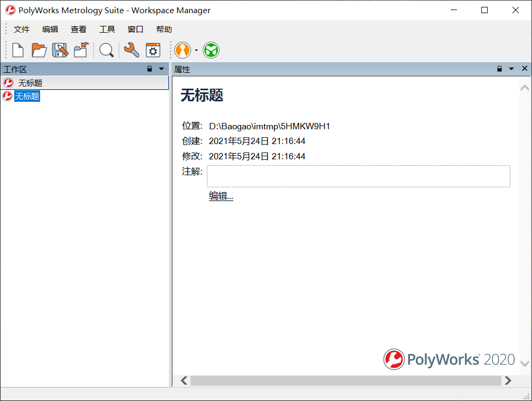Open the options settings icon

(153, 50)
